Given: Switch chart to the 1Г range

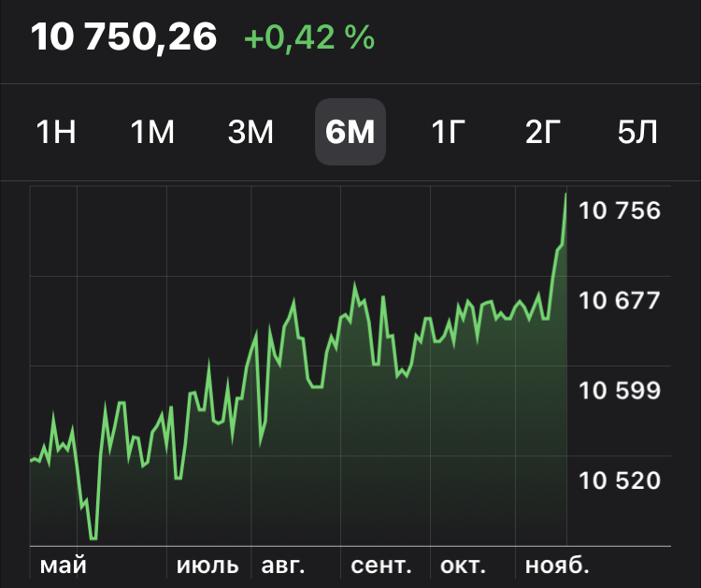Looking at the screenshot, I should [448, 133].
